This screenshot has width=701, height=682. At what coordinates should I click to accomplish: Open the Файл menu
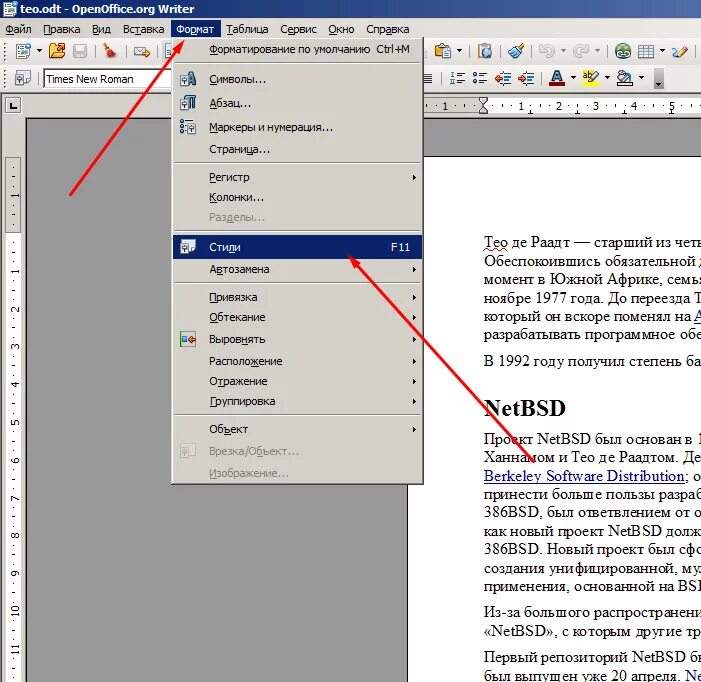[x=18, y=29]
